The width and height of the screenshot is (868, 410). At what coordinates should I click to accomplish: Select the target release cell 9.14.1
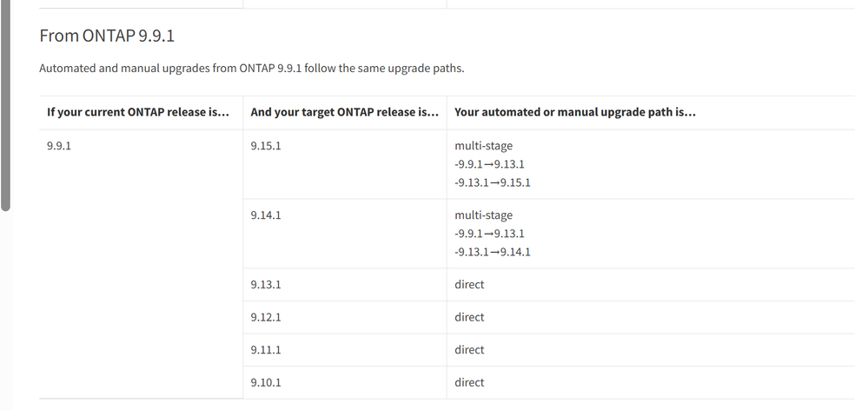click(266, 215)
